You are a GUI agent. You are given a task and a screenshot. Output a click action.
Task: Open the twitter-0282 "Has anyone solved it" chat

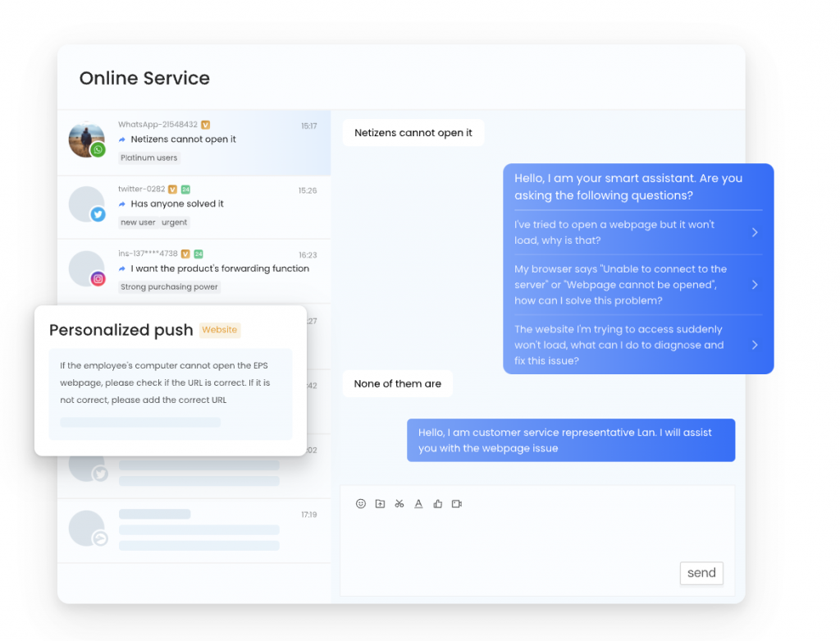pos(194,208)
